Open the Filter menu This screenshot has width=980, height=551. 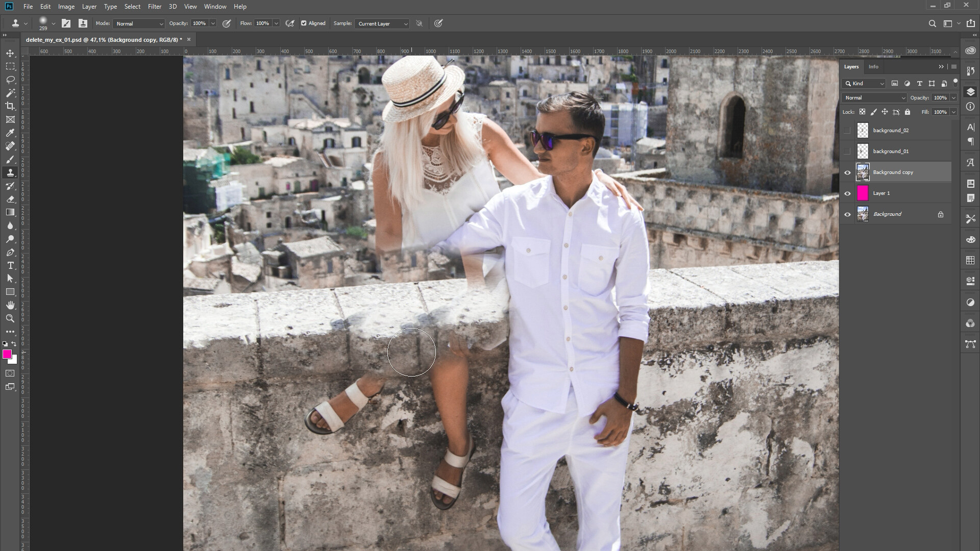(x=154, y=7)
